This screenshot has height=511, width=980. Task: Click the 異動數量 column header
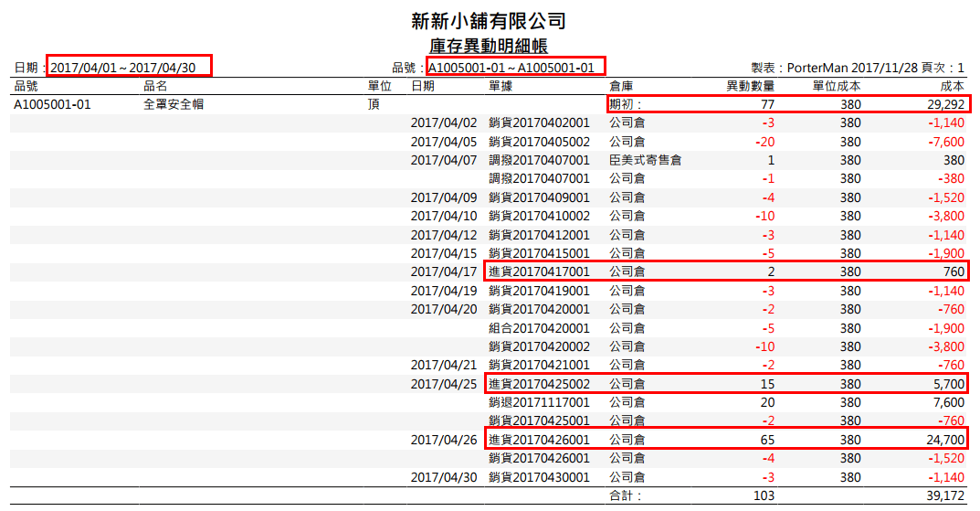[x=750, y=86]
